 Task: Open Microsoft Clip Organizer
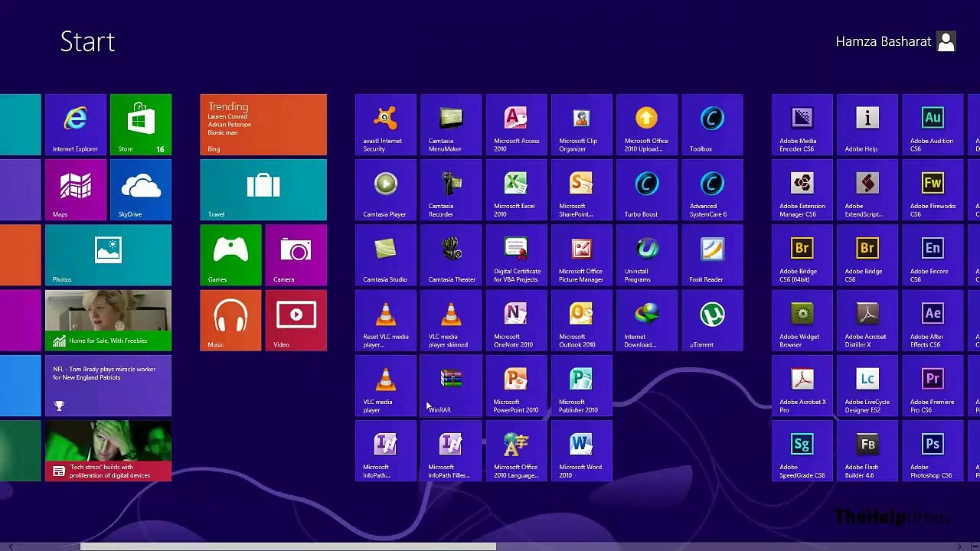click(x=581, y=125)
